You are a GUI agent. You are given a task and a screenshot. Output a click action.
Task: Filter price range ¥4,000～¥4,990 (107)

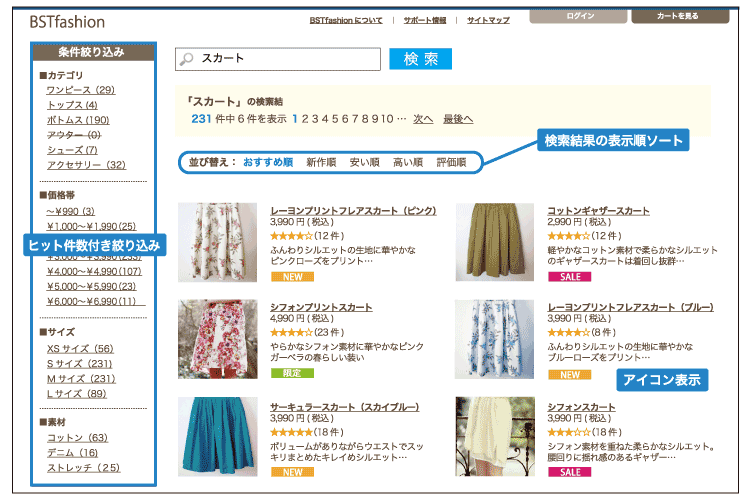tap(94, 272)
